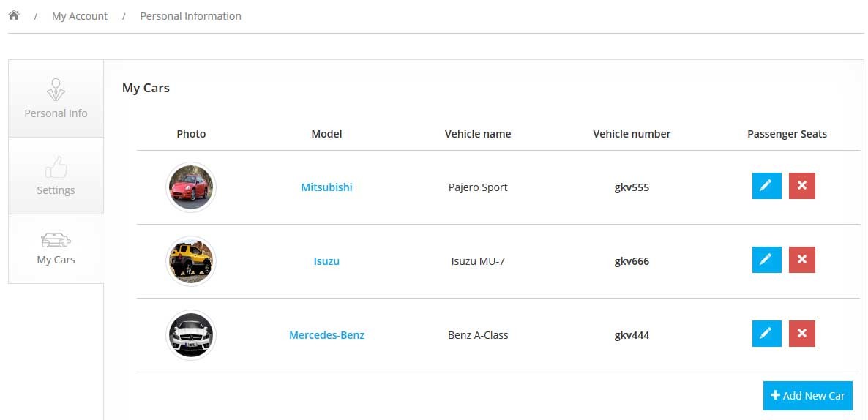Go to My Account breadcrumb
This screenshot has width=868, height=420.
click(x=80, y=16)
